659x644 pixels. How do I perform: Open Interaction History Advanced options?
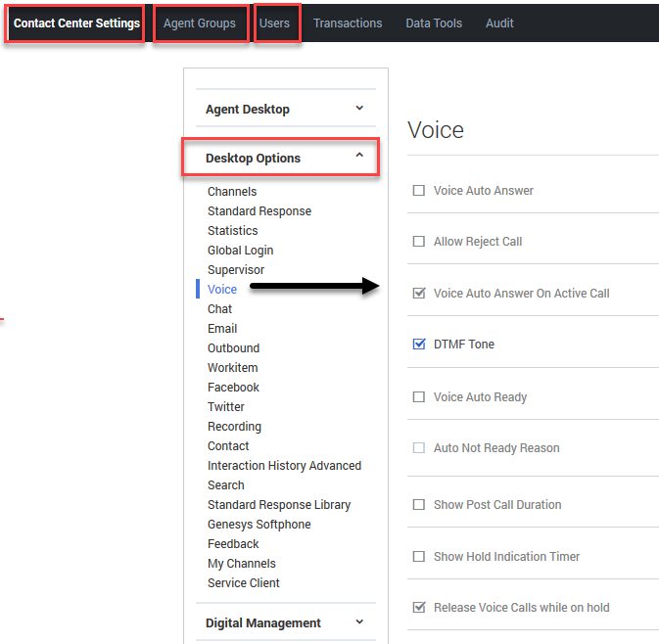284,466
